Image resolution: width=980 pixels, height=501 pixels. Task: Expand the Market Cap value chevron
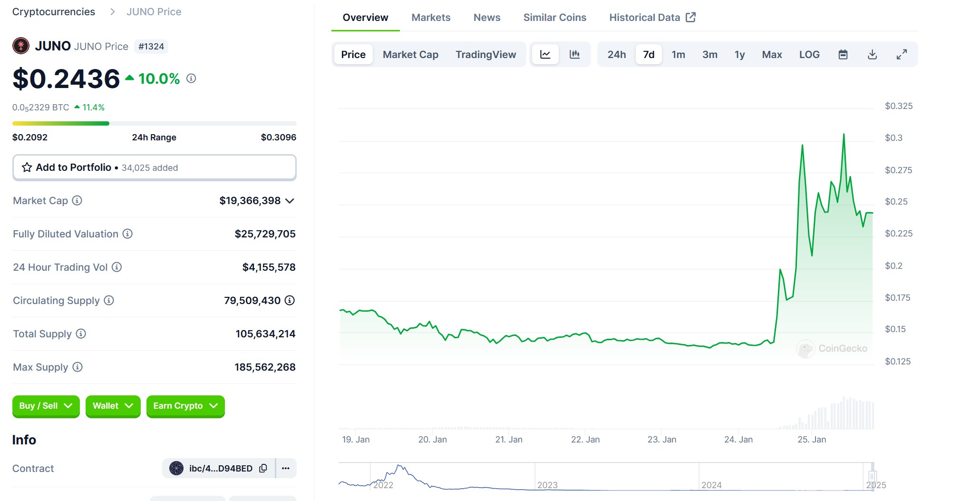coord(290,201)
